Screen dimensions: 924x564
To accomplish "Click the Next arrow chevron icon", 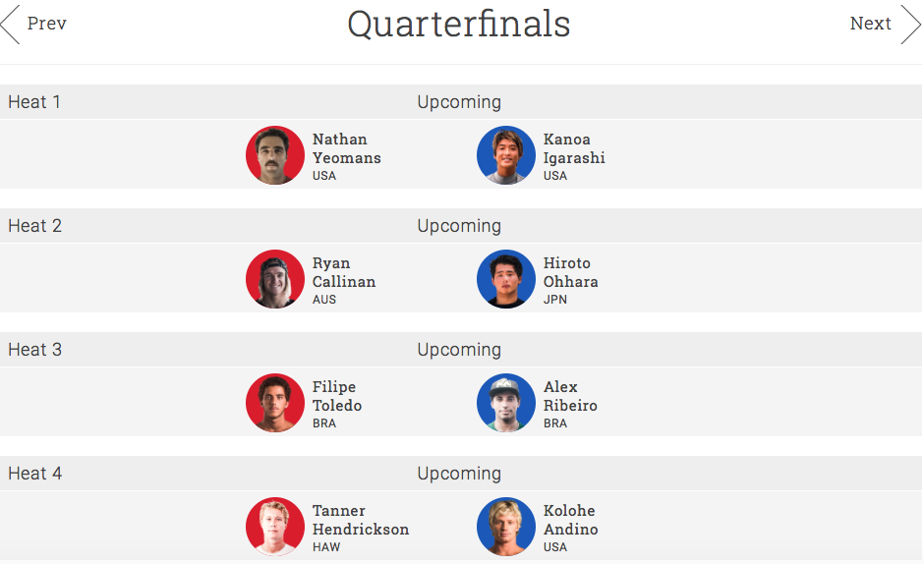I will (x=911, y=24).
